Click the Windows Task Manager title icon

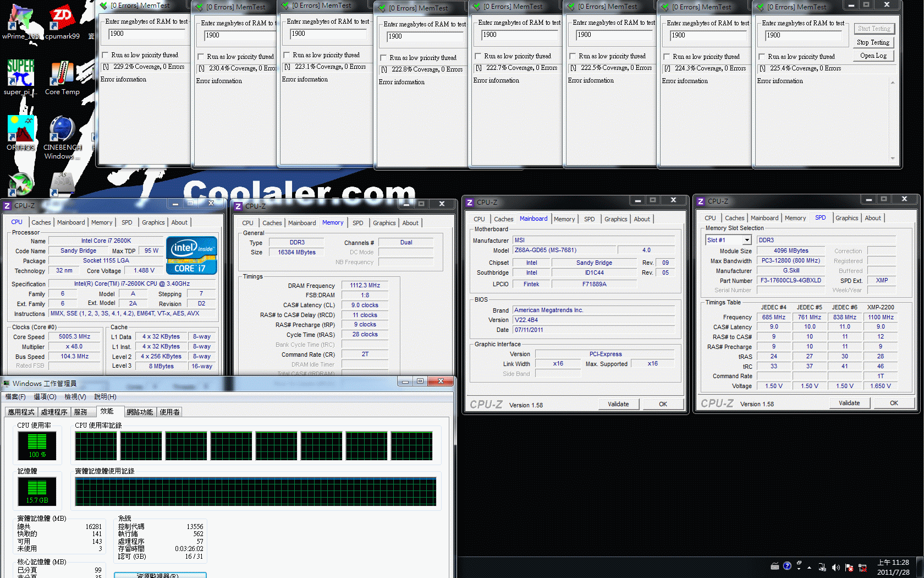click(7, 383)
